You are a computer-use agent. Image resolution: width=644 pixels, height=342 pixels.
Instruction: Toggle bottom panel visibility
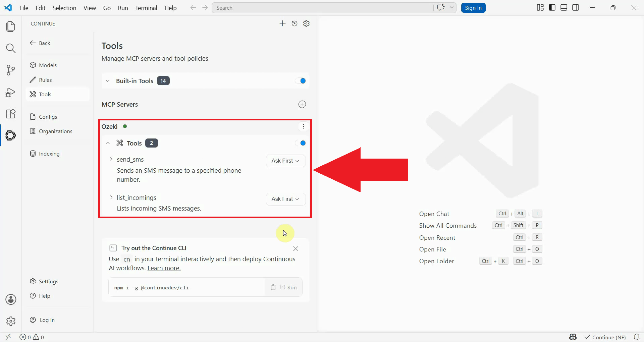564,8
